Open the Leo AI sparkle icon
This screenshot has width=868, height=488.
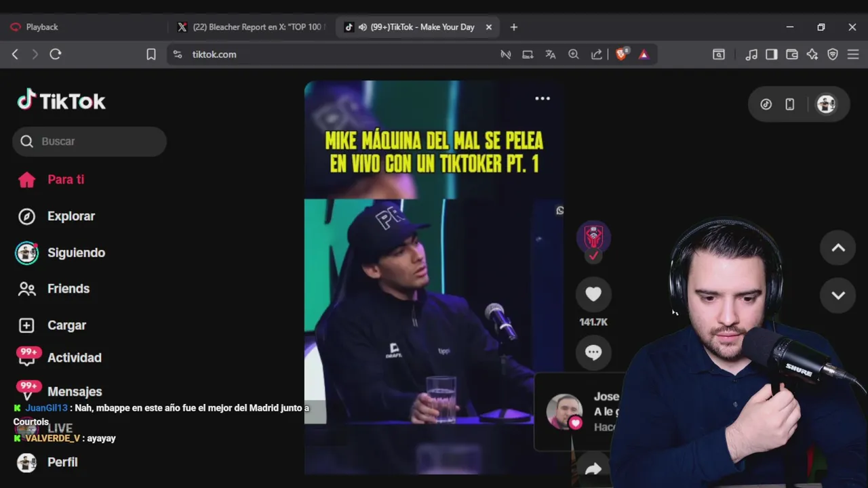[812, 54]
